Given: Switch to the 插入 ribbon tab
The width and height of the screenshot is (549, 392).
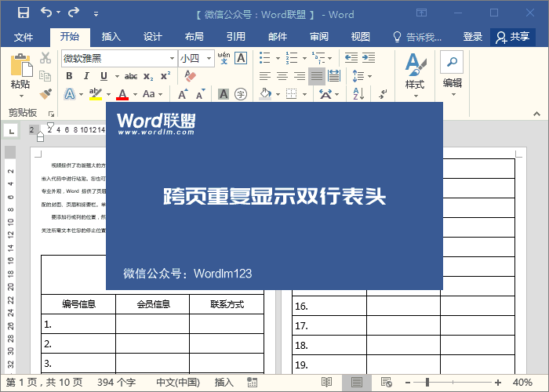Looking at the screenshot, I should pyautogui.click(x=111, y=36).
